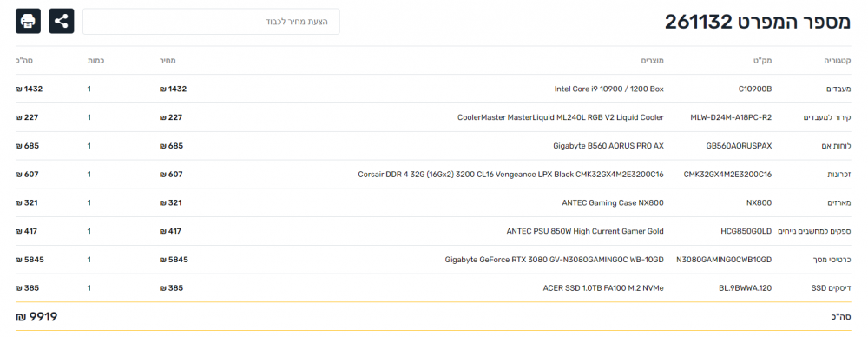Click the מחיר price column header
The height and width of the screenshot is (337, 868).
168,60
